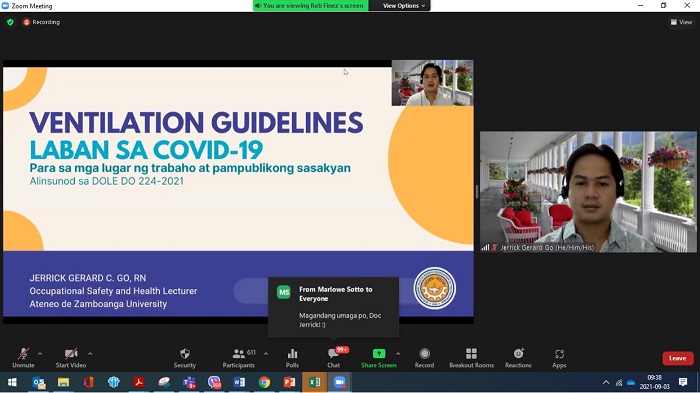Viewport: 700px width, 393px height.
Task: Unmute the microphone
Action: coord(23,358)
